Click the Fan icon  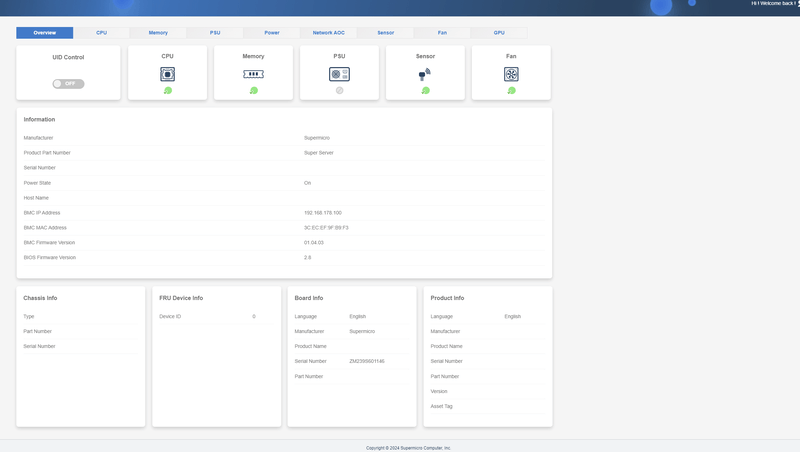pyautogui.click(x=511, y=74)
